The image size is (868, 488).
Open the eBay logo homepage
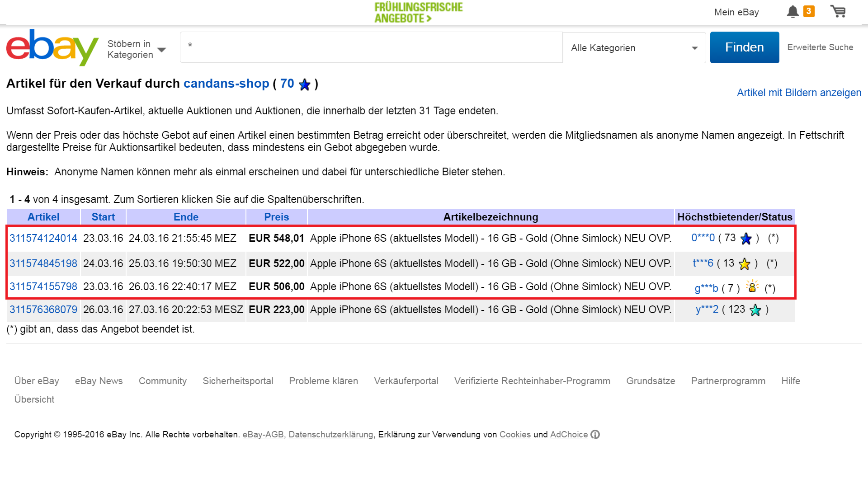coord(52,47)
